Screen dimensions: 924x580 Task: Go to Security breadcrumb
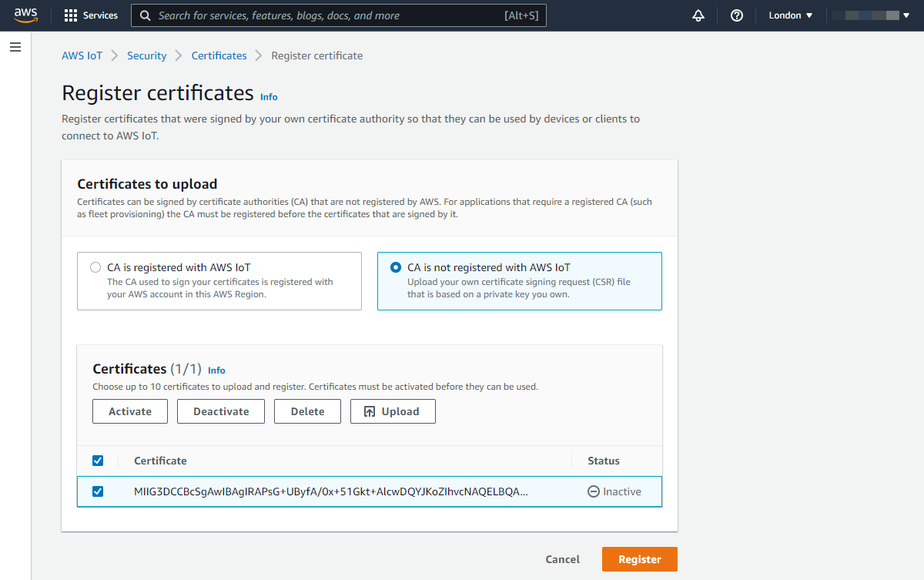147,55
